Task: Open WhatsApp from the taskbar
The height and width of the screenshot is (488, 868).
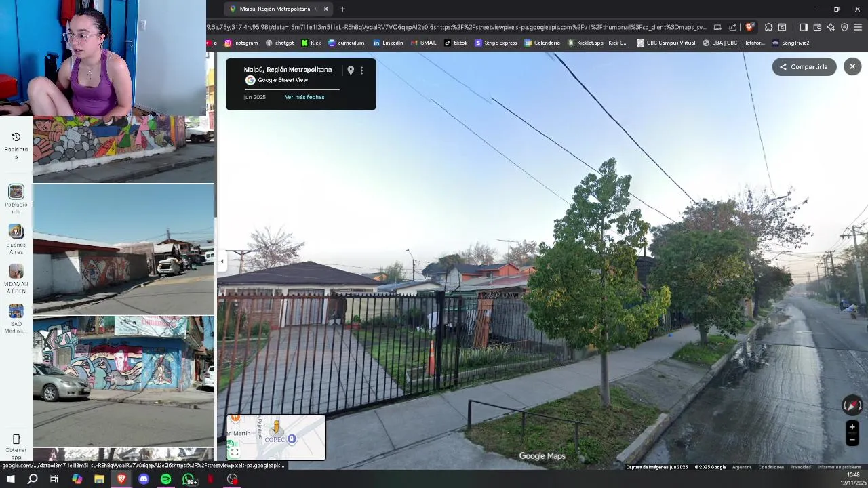Action: click(x=189, y=479)
